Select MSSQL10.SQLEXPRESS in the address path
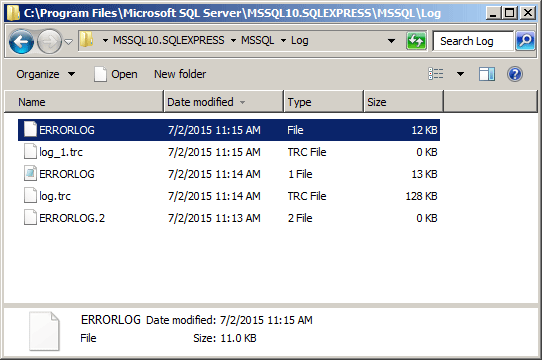Viewport: 542px width, 360px height. [169, 40]
